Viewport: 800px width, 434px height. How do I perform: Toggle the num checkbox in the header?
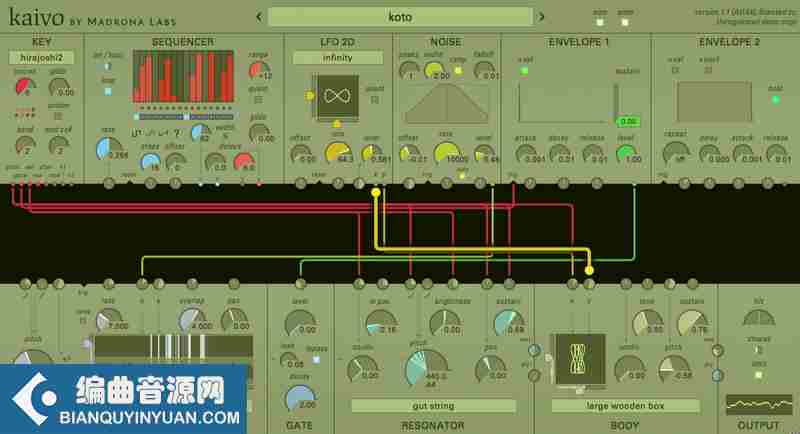(x=600, y=22)
